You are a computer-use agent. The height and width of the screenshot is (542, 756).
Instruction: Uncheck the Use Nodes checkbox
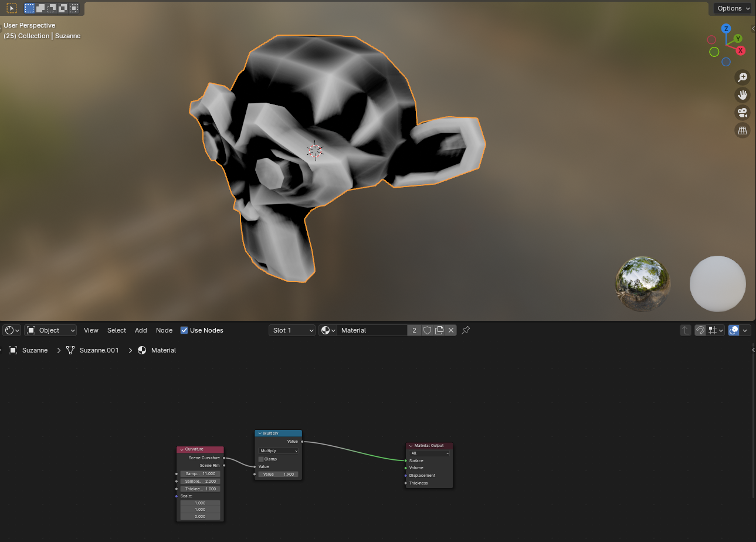coord(184,330)
